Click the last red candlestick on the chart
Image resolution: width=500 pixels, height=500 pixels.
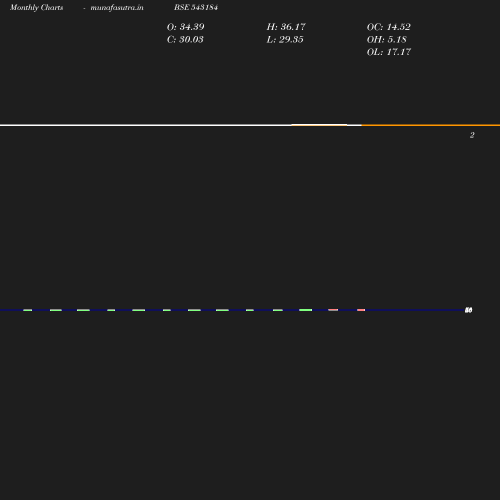361,310
